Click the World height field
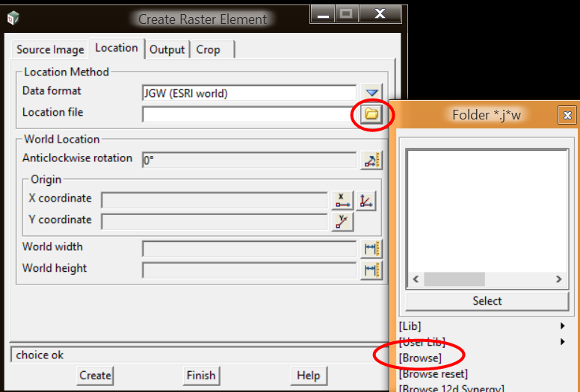This screenshot has height=392, width=580. 250,270
